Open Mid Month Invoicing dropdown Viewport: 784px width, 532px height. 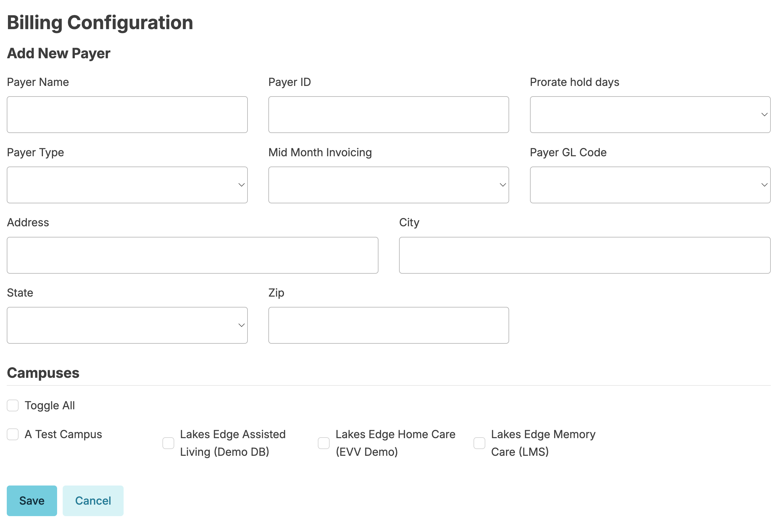click(x=388, y=185)
